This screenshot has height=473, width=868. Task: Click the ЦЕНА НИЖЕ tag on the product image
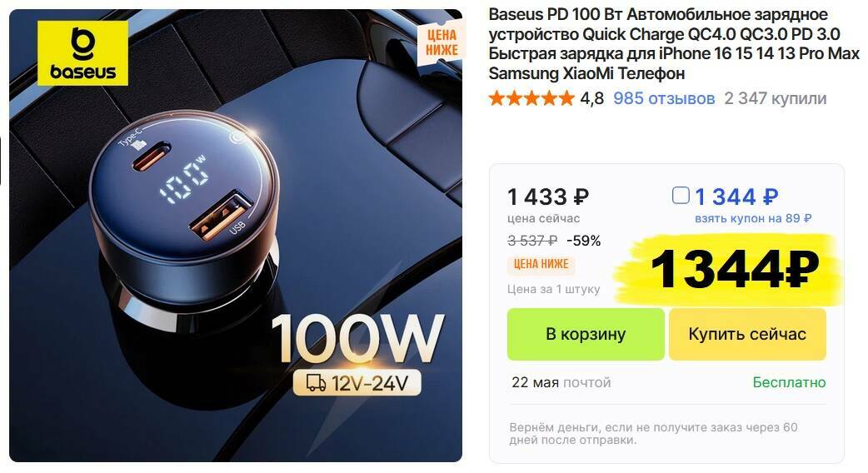tap(441, 42)
